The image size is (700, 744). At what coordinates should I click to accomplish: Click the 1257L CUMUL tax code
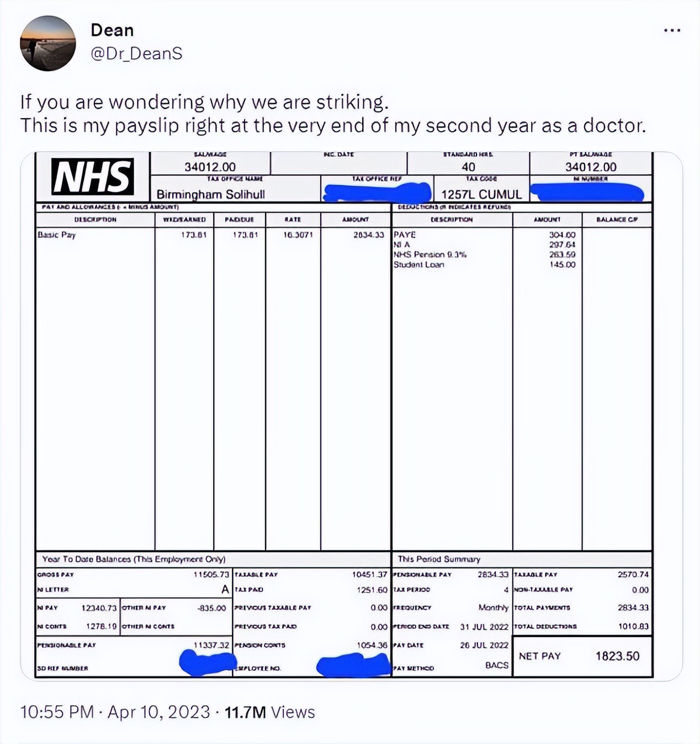point(481,194)
